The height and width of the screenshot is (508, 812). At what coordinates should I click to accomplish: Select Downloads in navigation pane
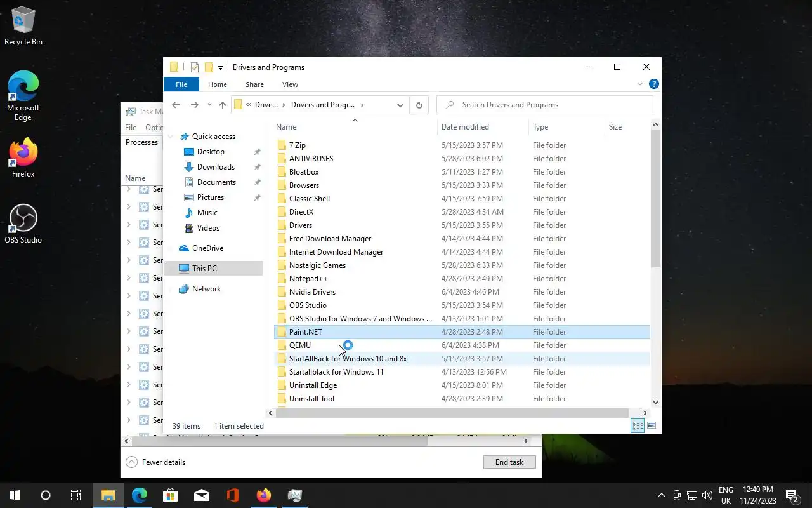(x=216, y=167)
